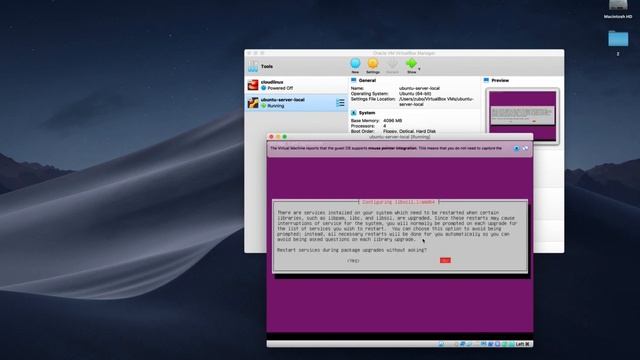Screen dimensions: 640x360
Task: Click the System section header
Action: 367,113
